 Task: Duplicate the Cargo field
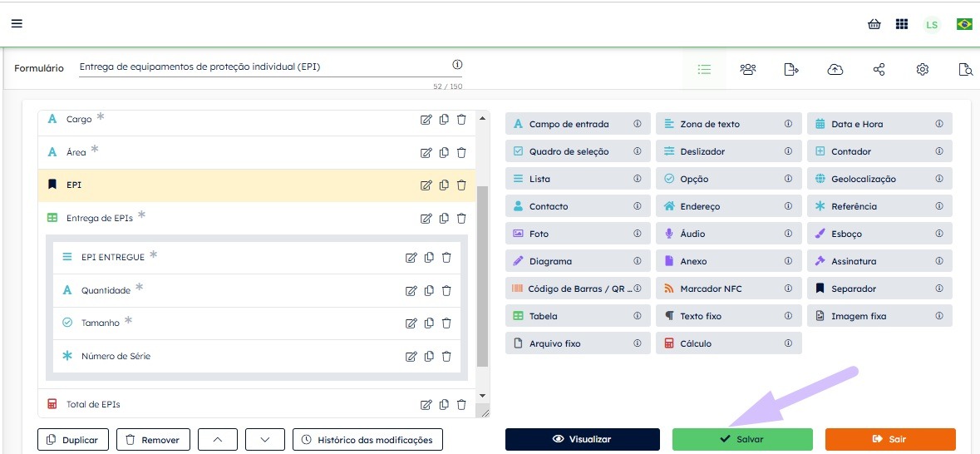point(444,120)
